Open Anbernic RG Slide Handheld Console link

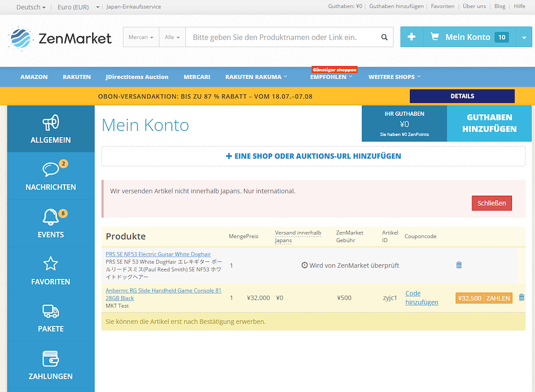[x=164, y=294]
